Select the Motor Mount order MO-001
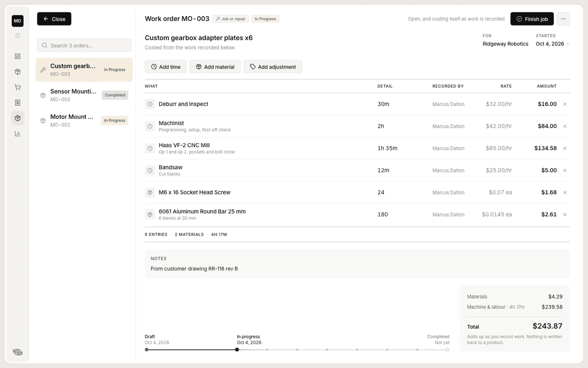Image resolution: width=588 pixels, height=368 pixels. tap(84, 120)
